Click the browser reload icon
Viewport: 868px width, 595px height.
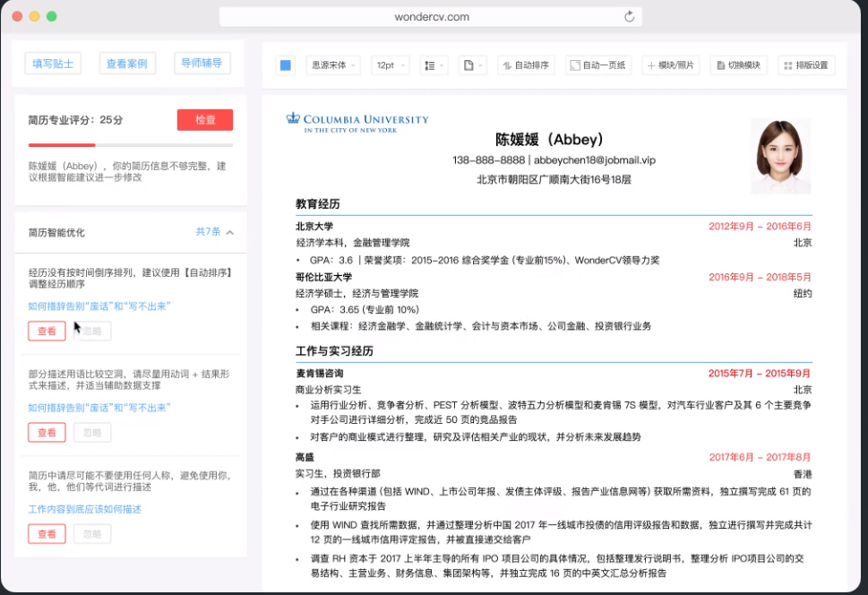630,17
